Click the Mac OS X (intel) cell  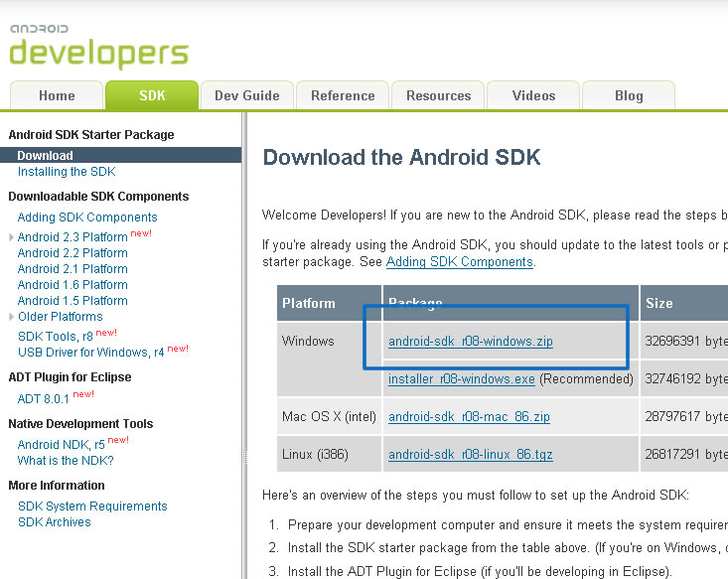[329, 416]
